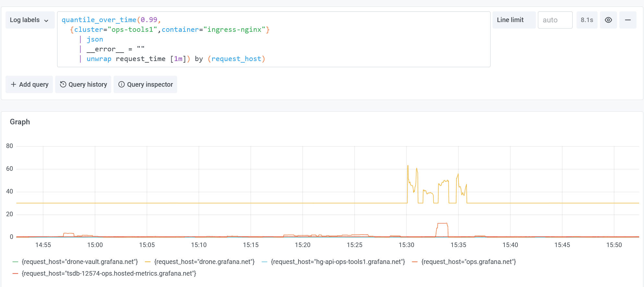Click the 15:30 time axis label
Screen dimensions: 644x287
pyautogui.click(x=406, y=245)
